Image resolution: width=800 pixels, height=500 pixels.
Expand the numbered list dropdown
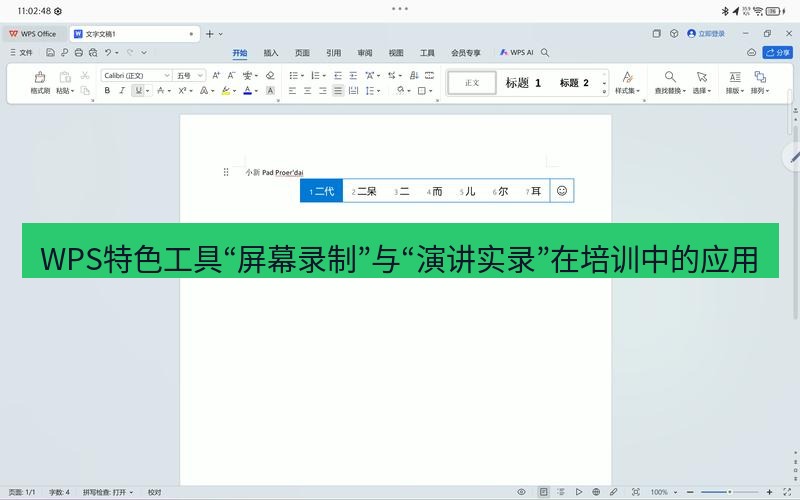[x=324, y=76]
